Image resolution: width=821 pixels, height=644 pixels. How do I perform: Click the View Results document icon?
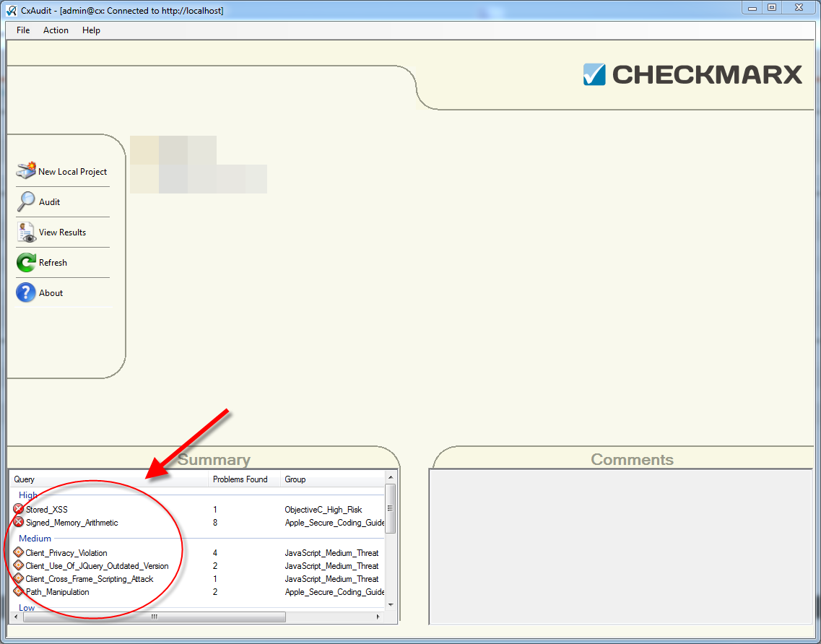26,232
